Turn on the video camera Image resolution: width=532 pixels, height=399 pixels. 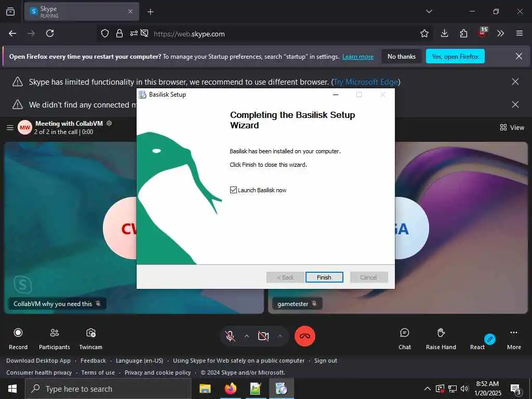[263, 336]
